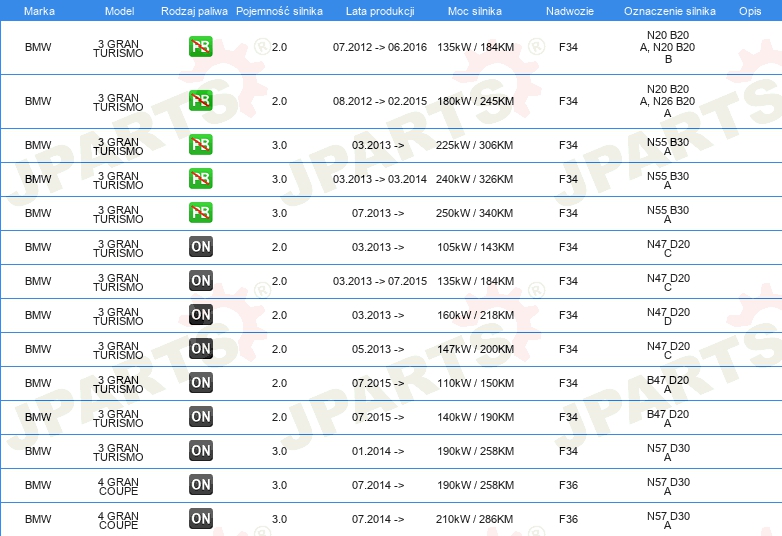Select engine power 110kW / 150KM

[x=475, y=383]
